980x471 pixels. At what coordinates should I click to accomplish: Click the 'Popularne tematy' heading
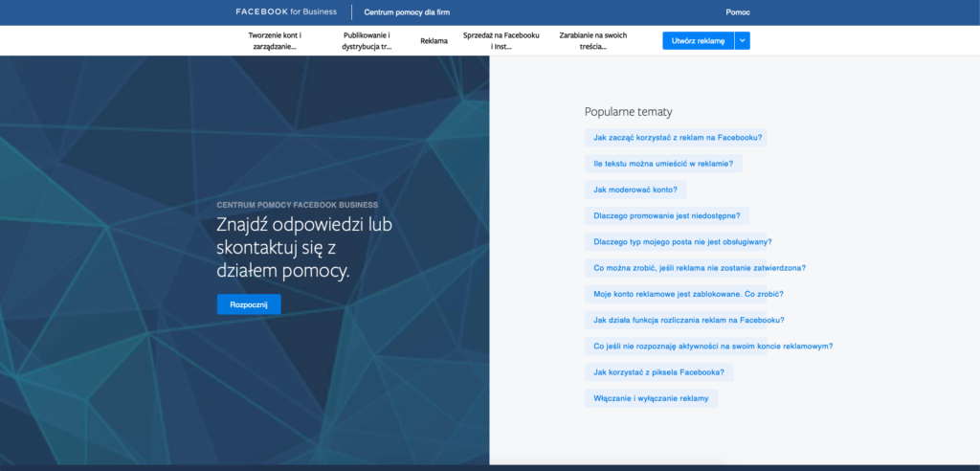(628, 112)
